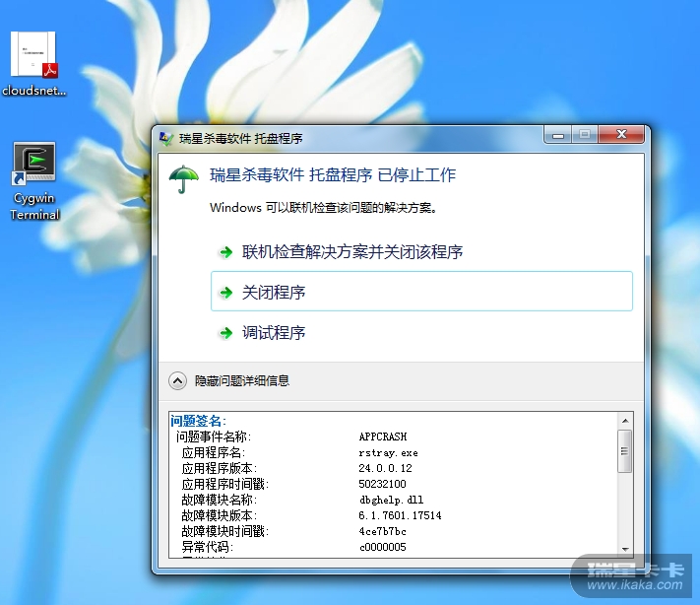This screenshot has height=605, width=700.
Task: Click the 故障模块名称 label
Action: coord(220,500)
